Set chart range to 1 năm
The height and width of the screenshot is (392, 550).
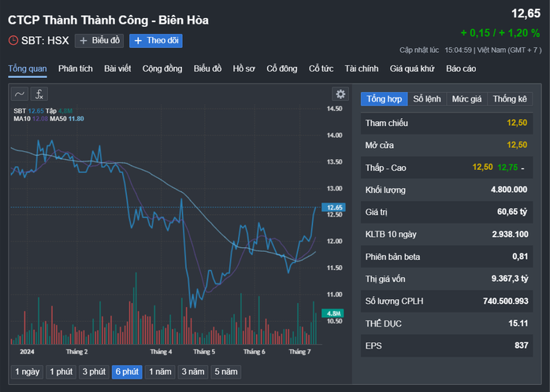160,372
